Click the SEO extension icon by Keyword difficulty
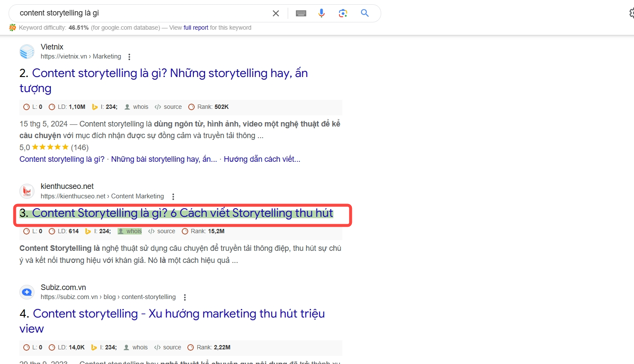Screen dimensions: 634x364 (12, 28)
